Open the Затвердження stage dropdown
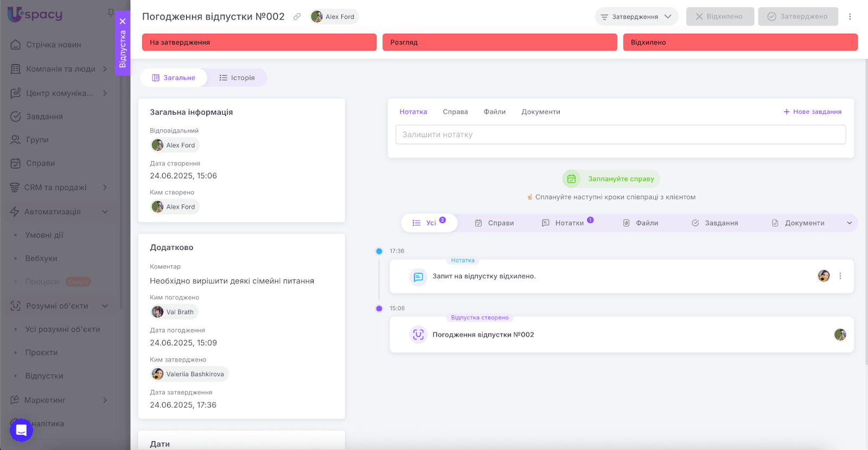This screenshot has width=868, height=450. 636,17
